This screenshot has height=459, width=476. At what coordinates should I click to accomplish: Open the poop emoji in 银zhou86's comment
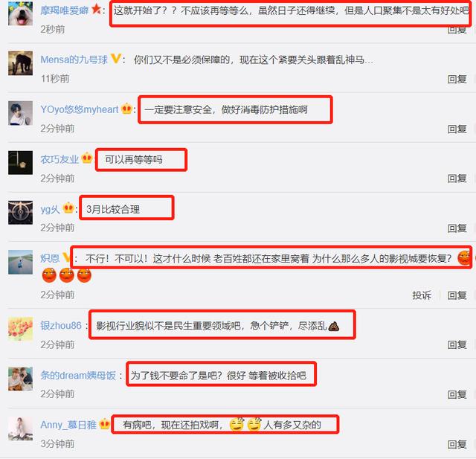click(x=334, y=326)
